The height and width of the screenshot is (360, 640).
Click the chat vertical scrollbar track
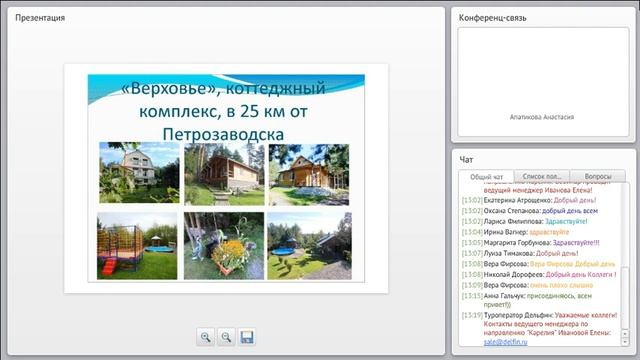625,256
